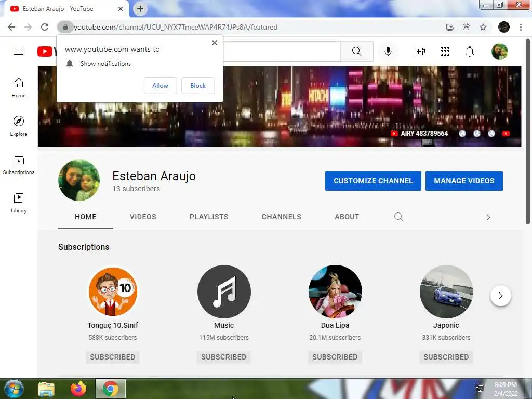
Task: Start voice search with microphone icon
Action: pos(388,51)
